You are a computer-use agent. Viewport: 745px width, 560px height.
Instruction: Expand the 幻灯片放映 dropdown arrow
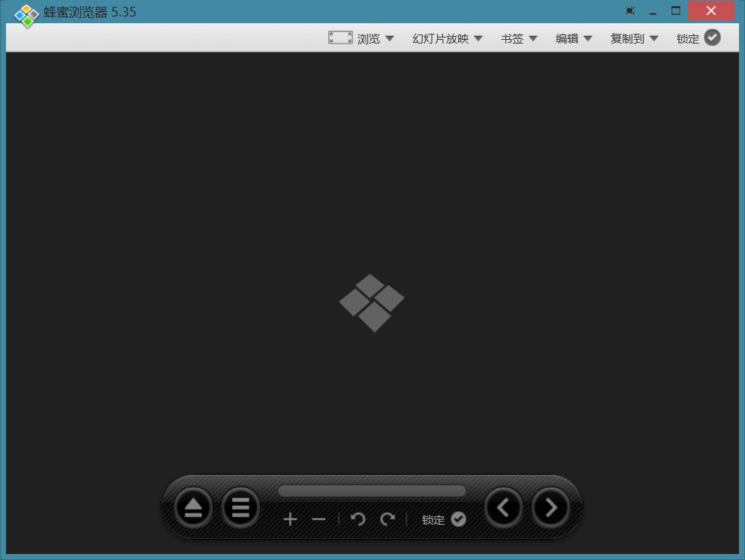[x=478, y=38]
